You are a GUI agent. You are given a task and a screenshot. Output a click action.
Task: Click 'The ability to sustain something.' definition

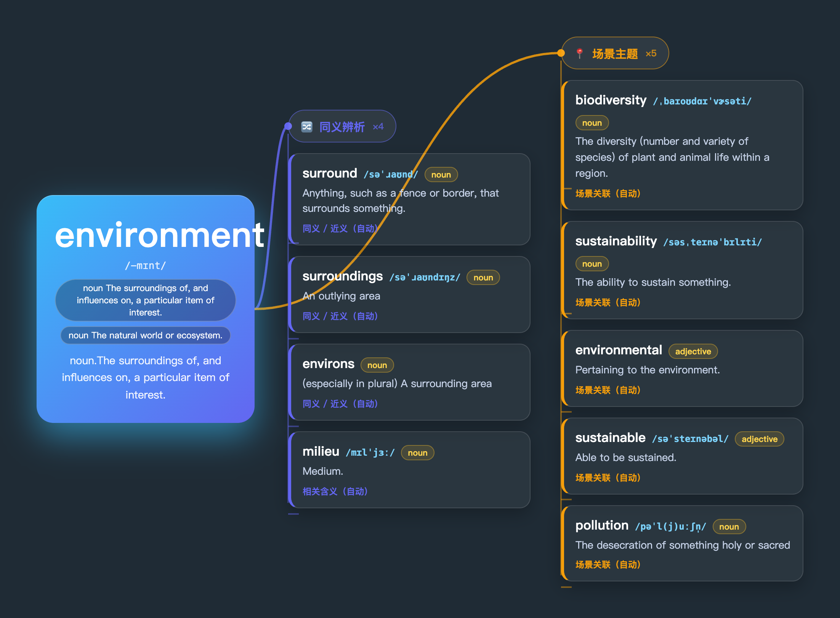(653, 282)
